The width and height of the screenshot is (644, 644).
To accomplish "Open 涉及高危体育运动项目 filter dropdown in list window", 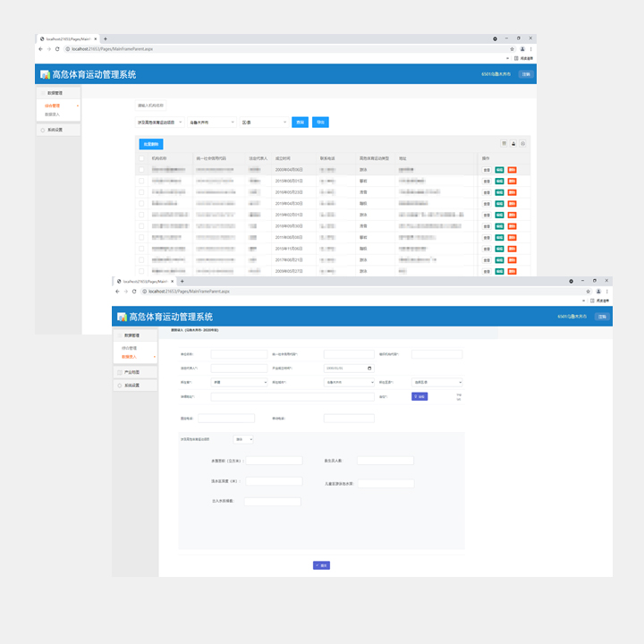I will (x=160, y=123).
